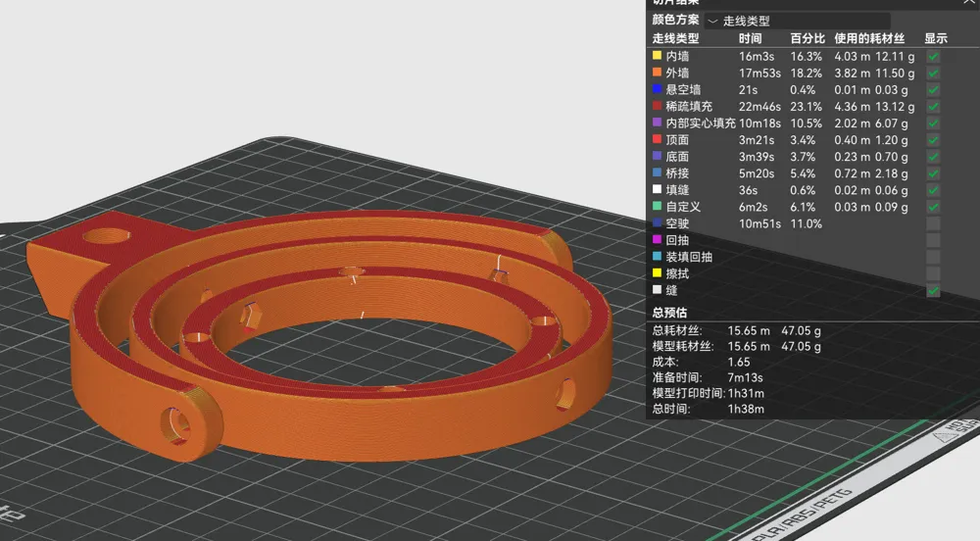Click the magenta 回抽 color swatch
The width and height of the screenshot is (980, 541).
click(x=657, y=239)
